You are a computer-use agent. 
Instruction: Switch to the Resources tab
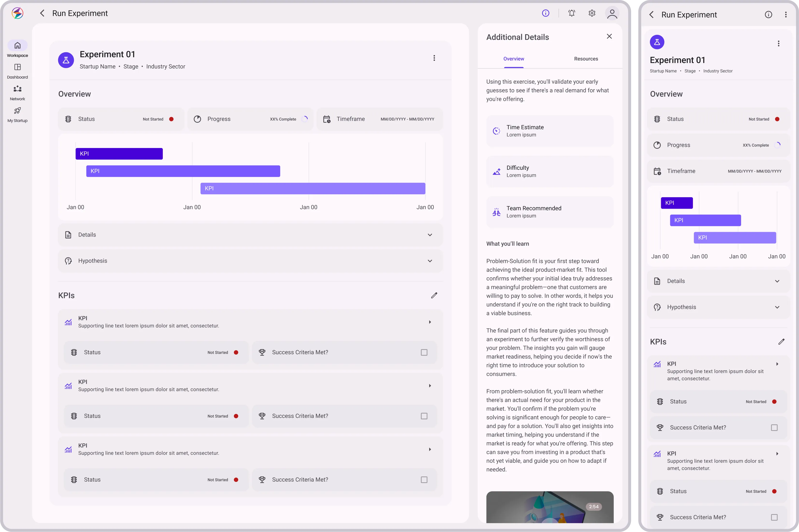coord(586,59)
